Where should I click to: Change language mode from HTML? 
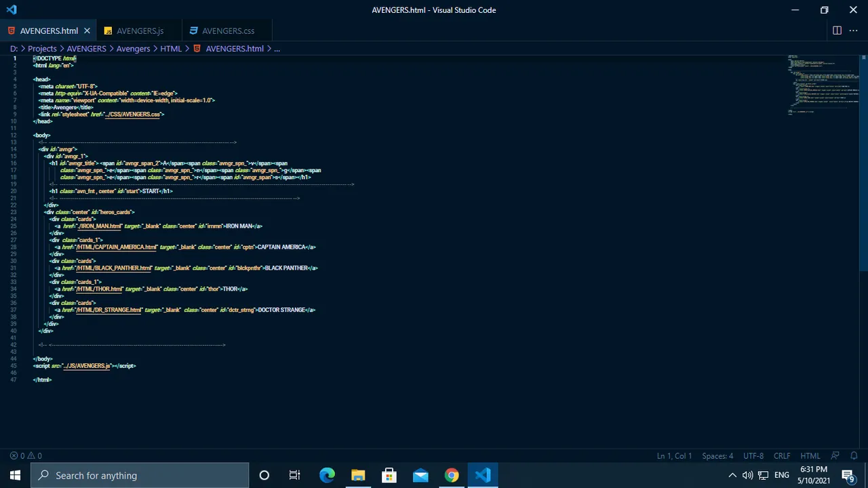coord(810,456)
